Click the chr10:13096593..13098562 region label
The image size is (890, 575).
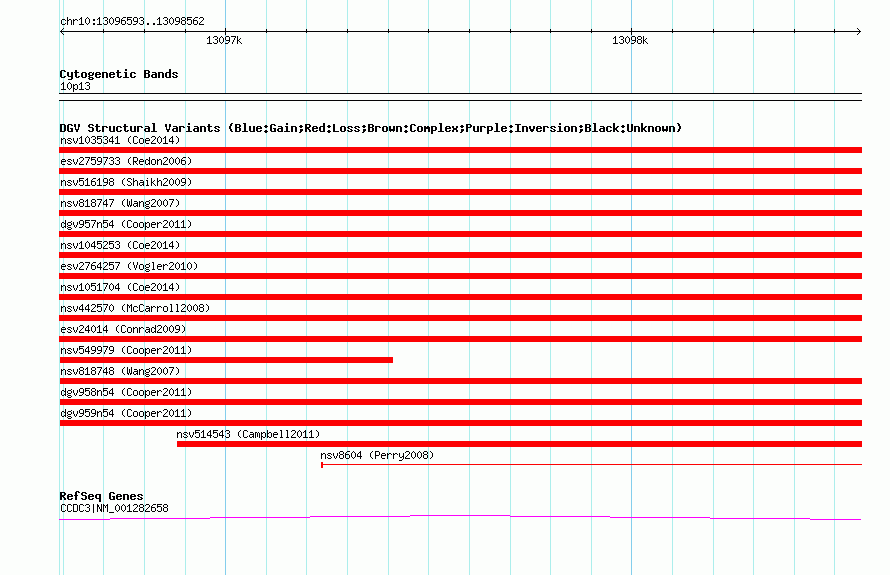(x=132, y=22)
